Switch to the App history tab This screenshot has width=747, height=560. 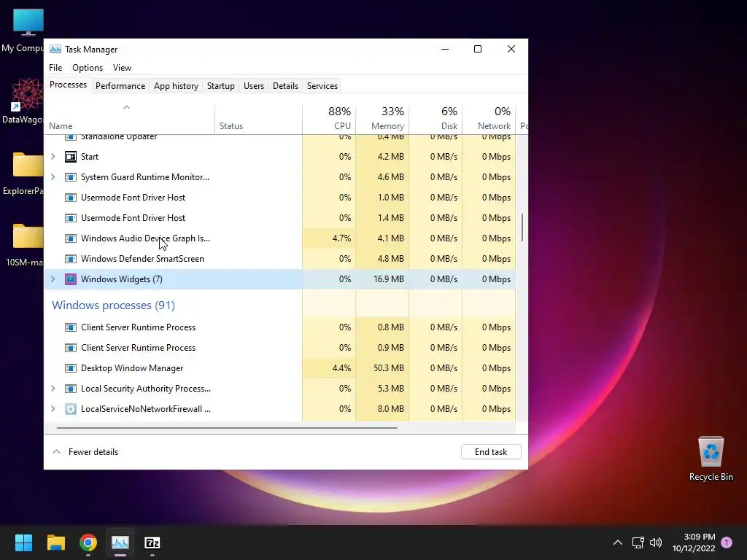[x=176, y=86]
